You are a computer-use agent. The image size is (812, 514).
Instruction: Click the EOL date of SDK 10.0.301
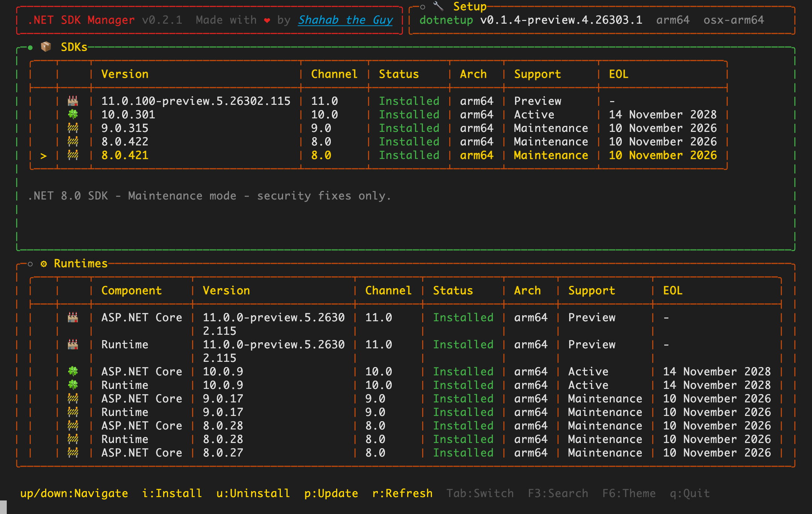coord(663,115)
